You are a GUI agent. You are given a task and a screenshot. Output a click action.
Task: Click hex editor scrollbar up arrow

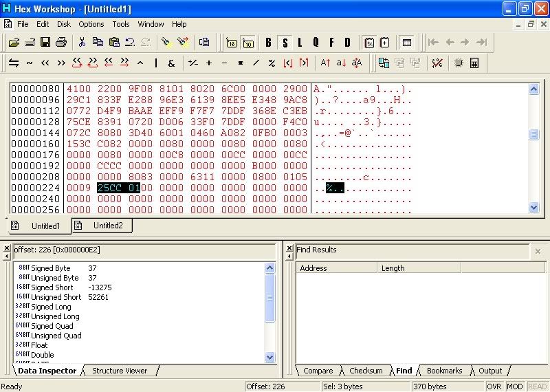(x=534, y=89)
